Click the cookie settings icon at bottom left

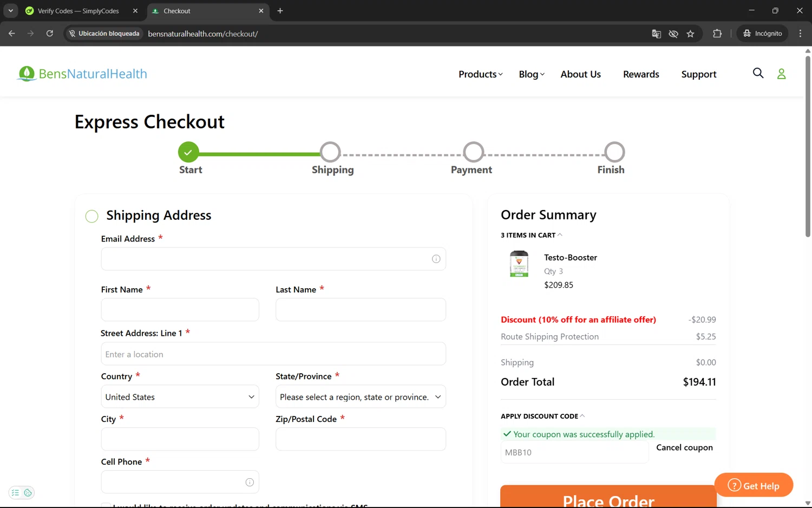(x=28, y=493)
